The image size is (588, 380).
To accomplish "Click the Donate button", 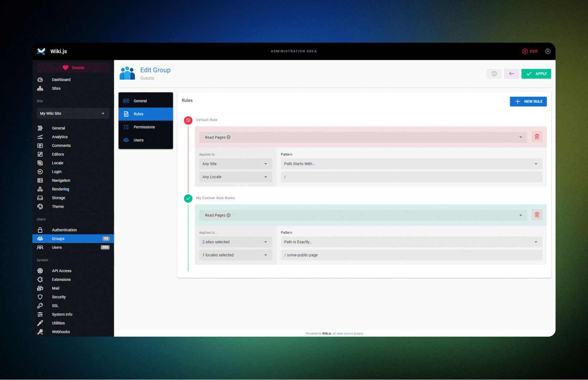I will 73,68.
